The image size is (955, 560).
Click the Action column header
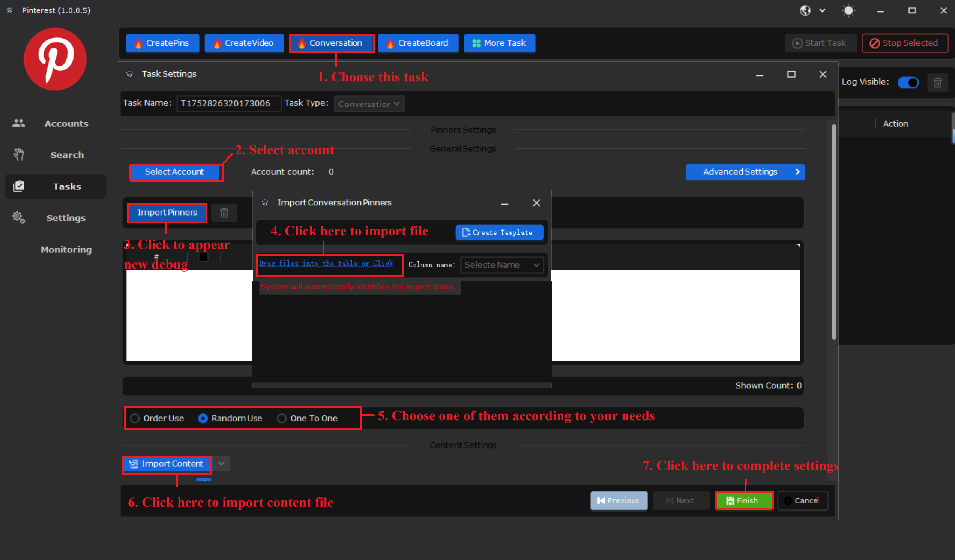click(895, 124)
